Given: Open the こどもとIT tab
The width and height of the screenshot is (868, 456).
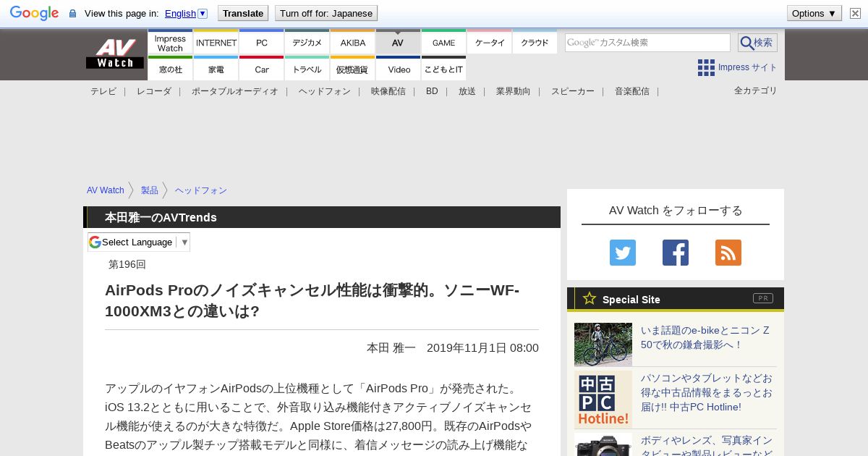Looking at the screenshot, I should click(x=443, y=69).
